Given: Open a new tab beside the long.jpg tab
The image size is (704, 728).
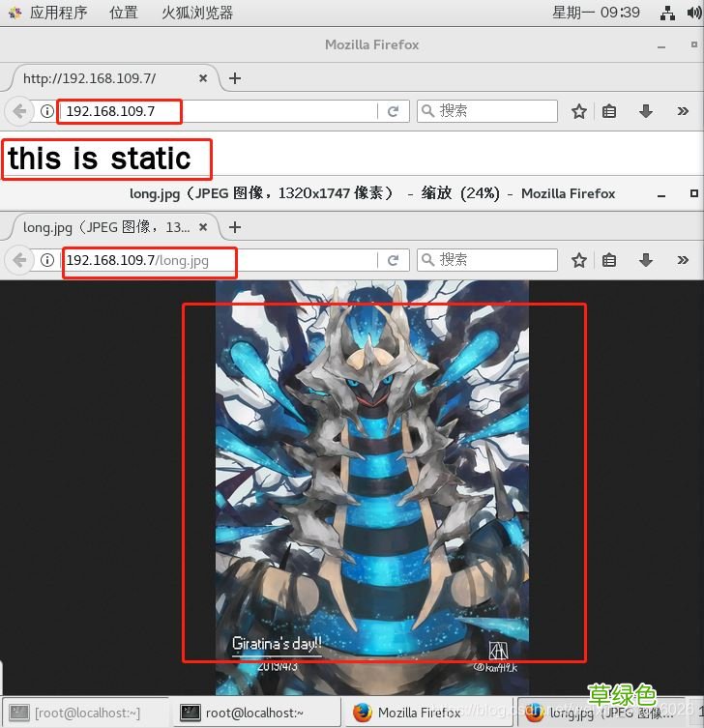Looking at the screenshot, I should click(235, 227).
